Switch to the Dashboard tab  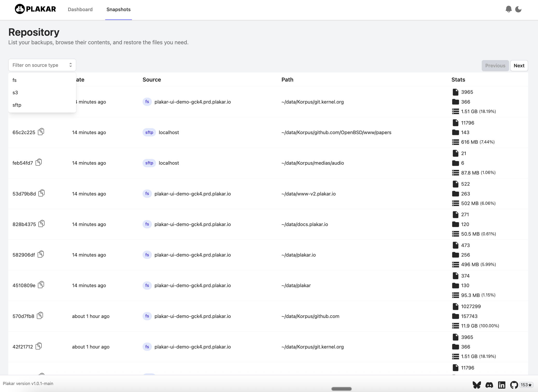click(80, 10)
